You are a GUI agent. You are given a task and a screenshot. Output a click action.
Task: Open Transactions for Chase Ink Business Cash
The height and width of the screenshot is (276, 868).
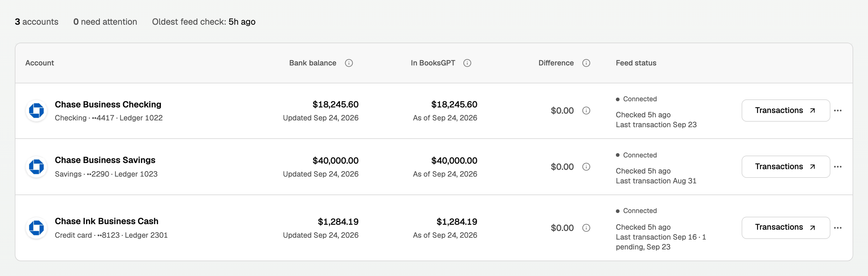tap(785, 228)
